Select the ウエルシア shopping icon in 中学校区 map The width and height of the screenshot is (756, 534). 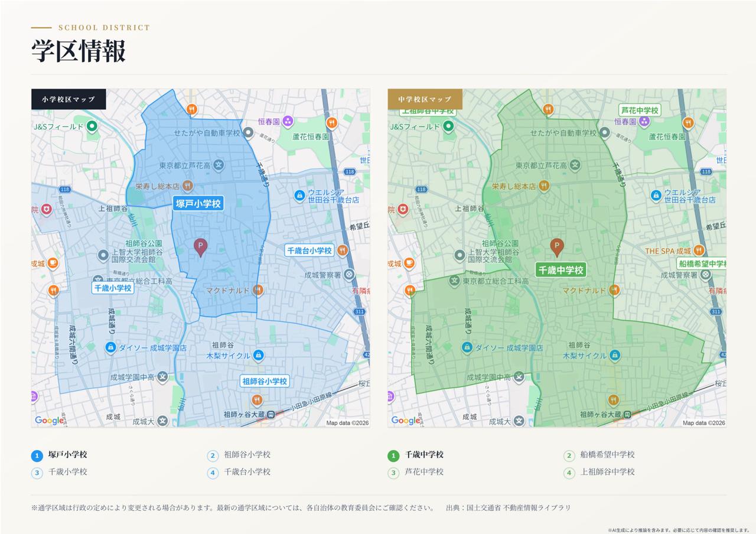point(656,195)
